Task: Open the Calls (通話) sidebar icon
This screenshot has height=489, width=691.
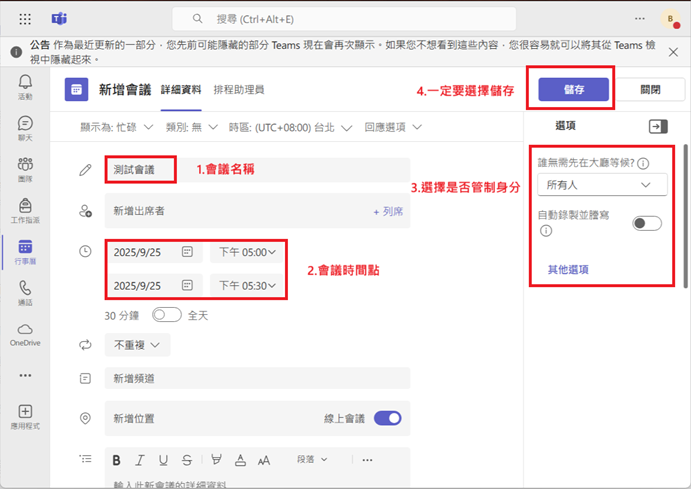Action: tap(25, 291)
